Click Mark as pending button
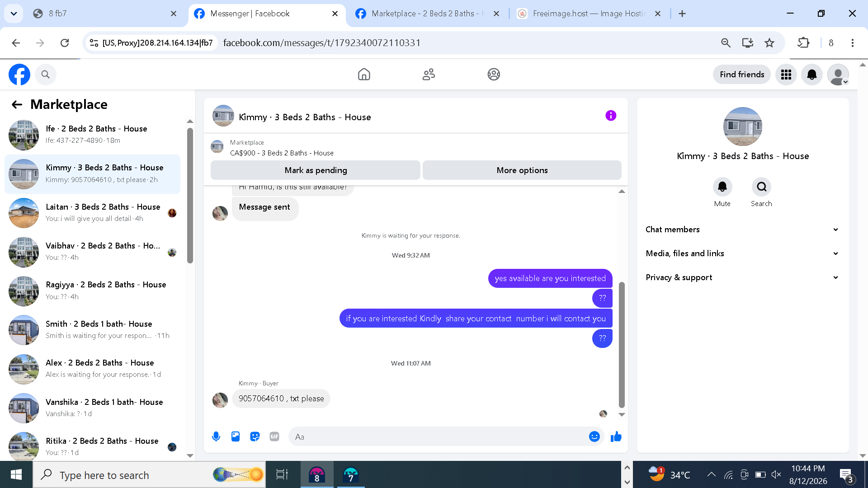Viewport: 868px width, 488px height. [316, 170]
